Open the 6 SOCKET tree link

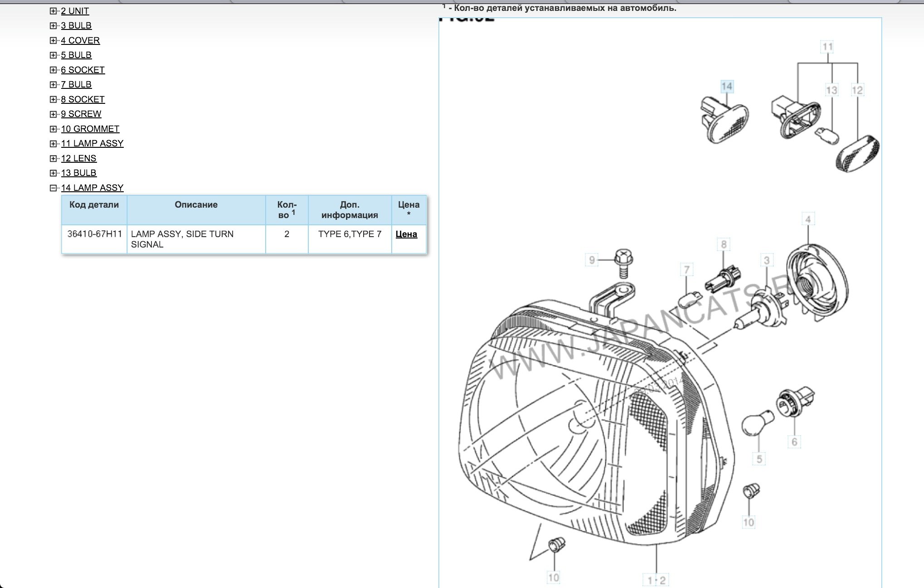83,70
